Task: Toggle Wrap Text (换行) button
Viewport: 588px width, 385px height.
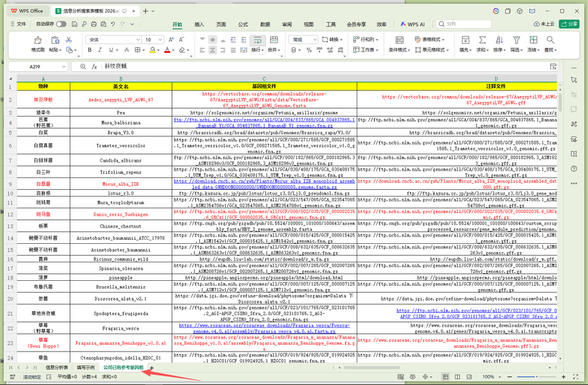Action: coord(257,40)
